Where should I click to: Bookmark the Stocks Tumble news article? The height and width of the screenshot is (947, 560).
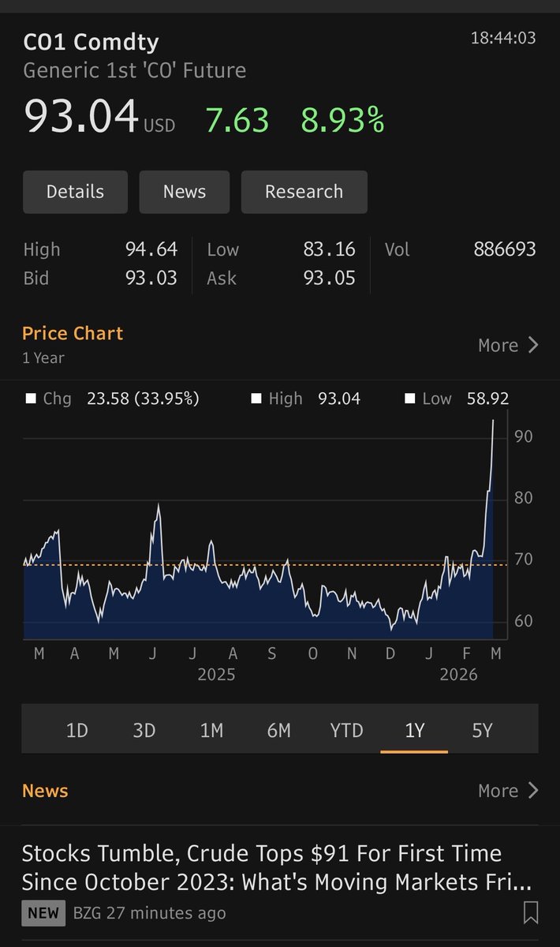[531, 913]
